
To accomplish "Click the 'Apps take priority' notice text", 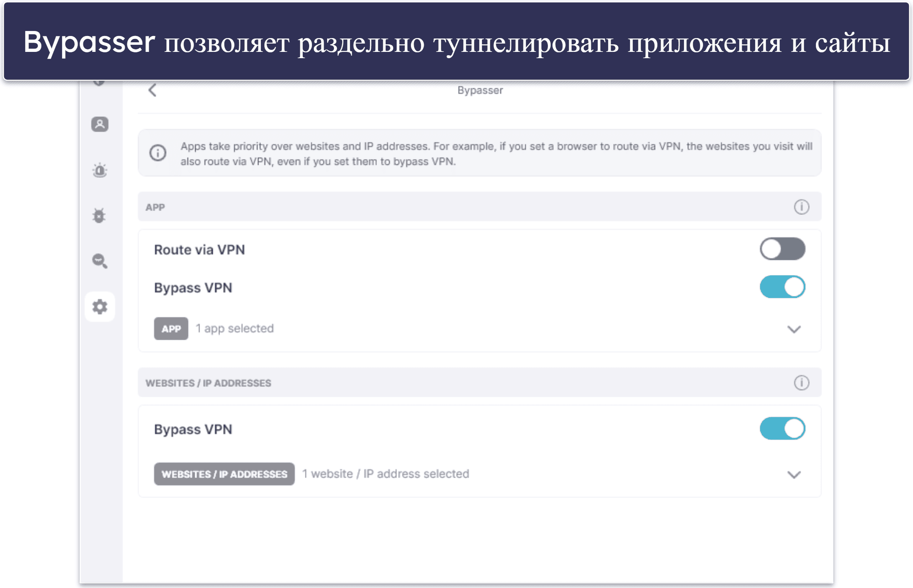I will (496, 154).
